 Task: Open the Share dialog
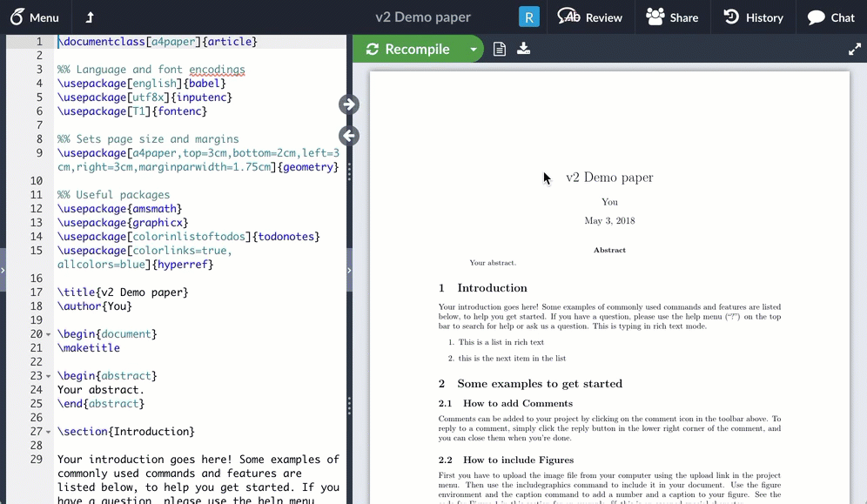672,17
